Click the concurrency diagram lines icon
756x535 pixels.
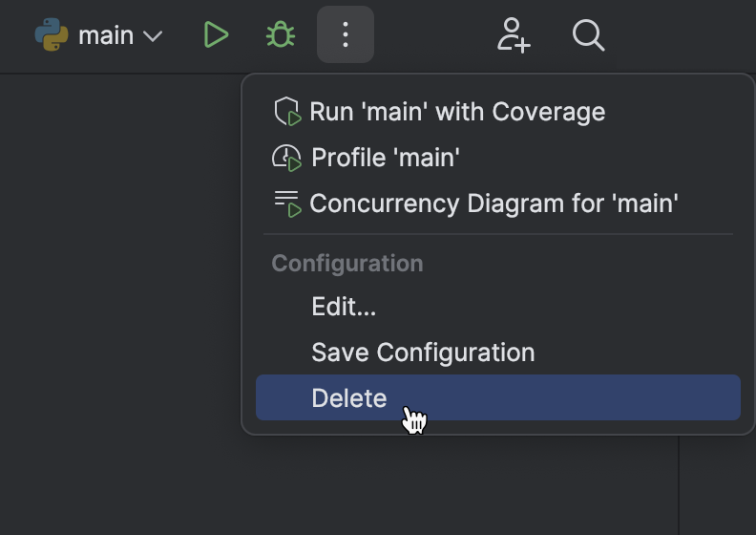[x=286, y=203]
